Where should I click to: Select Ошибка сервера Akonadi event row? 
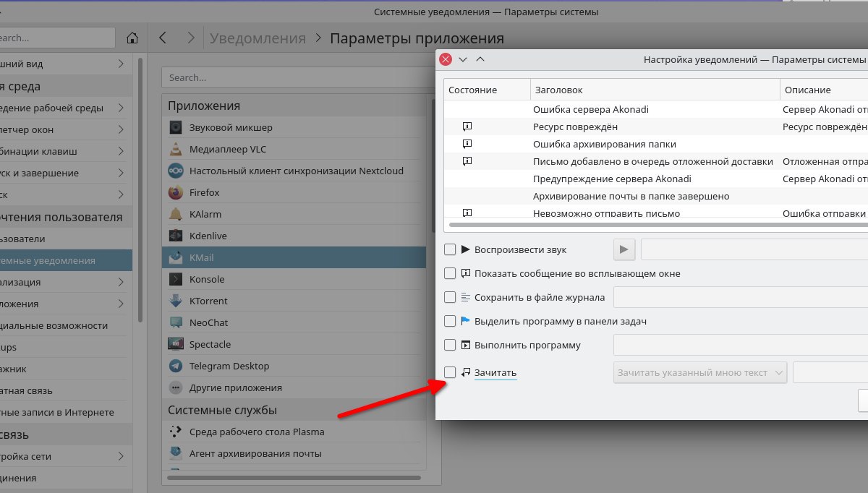pos(656,109)
